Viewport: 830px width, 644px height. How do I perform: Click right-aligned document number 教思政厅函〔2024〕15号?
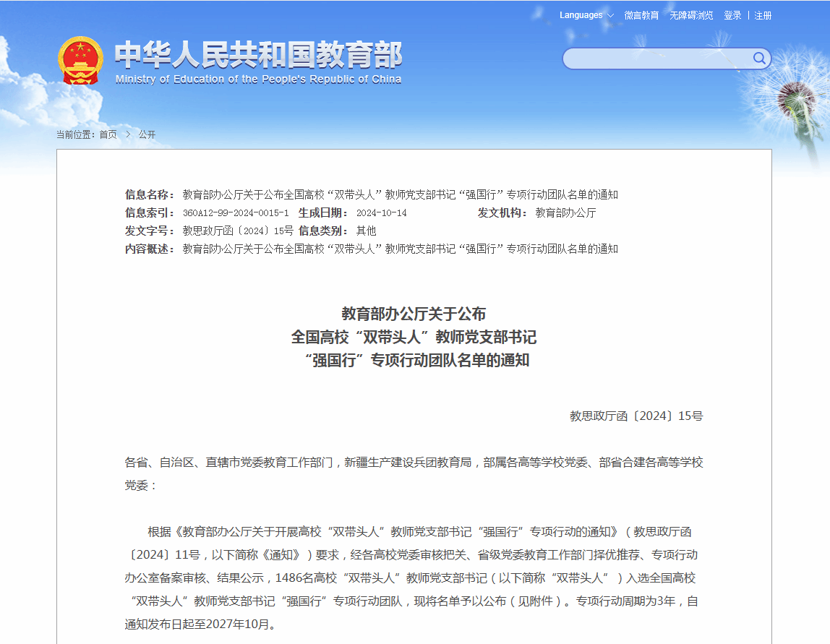point(636,416)
